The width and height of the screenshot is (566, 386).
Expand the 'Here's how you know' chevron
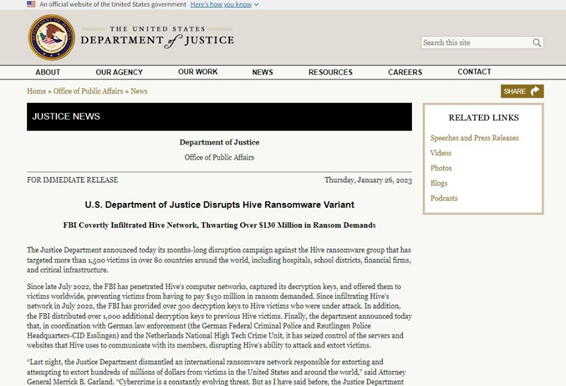256,5
